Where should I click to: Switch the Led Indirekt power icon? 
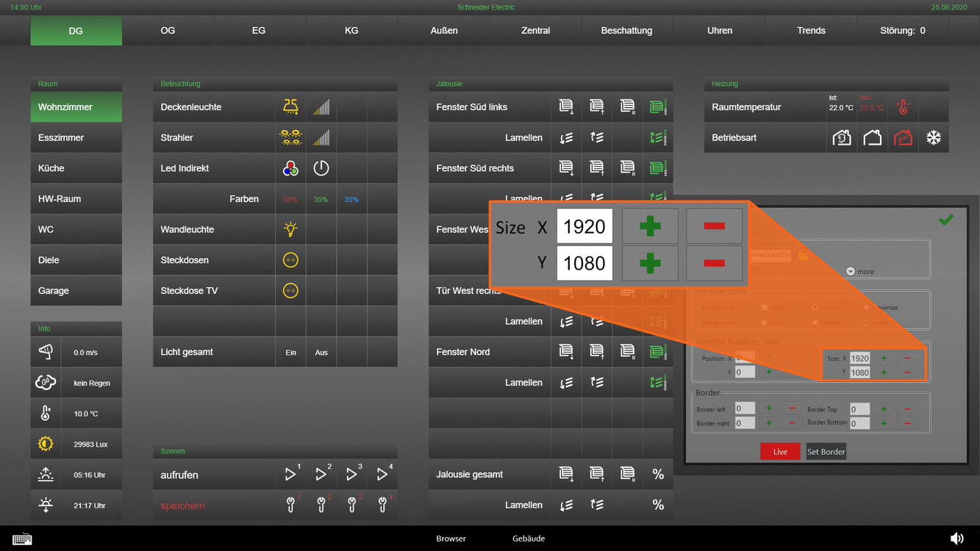pyautogui.click(x=321, y=168)
